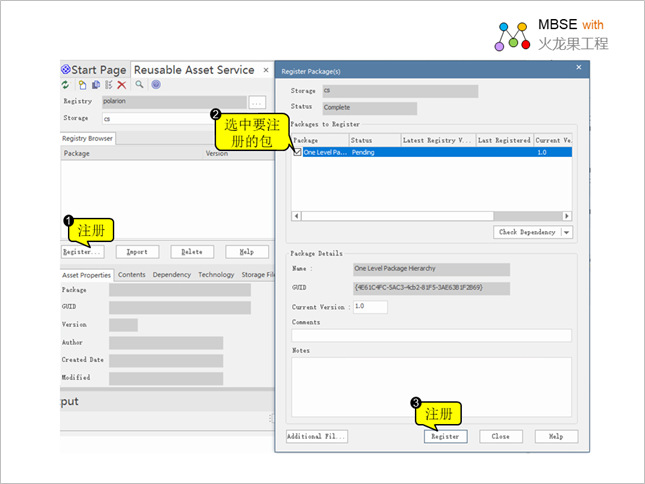This screenshot has width=645, height=484.
Task: Click the magnifier search toolbar icon
Action: pos(139,86)
